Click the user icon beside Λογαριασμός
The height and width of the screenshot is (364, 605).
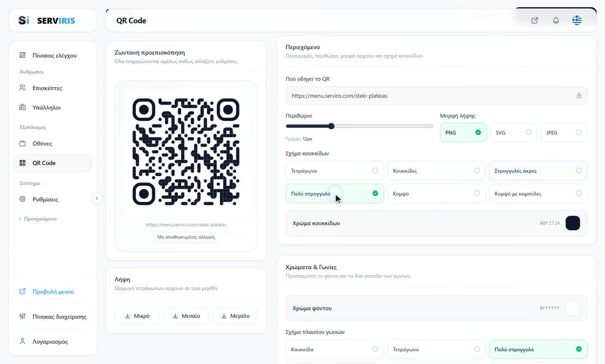tap(22, 341)
